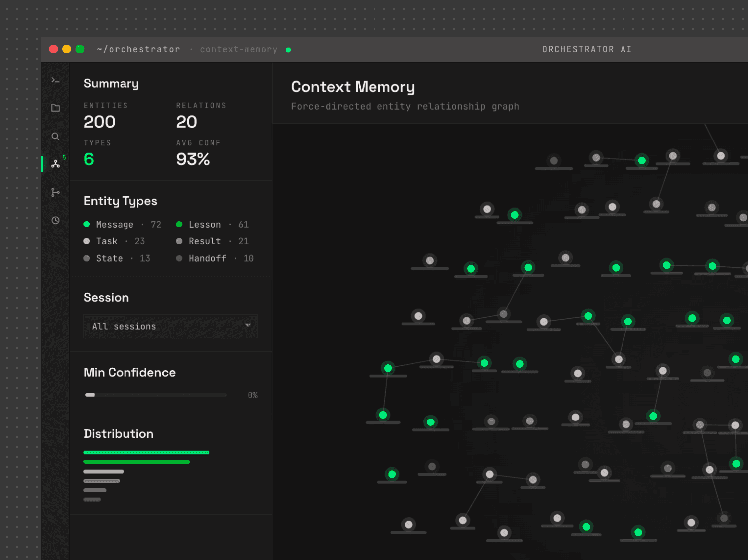Click the Result entity type label

pos(204,241)
